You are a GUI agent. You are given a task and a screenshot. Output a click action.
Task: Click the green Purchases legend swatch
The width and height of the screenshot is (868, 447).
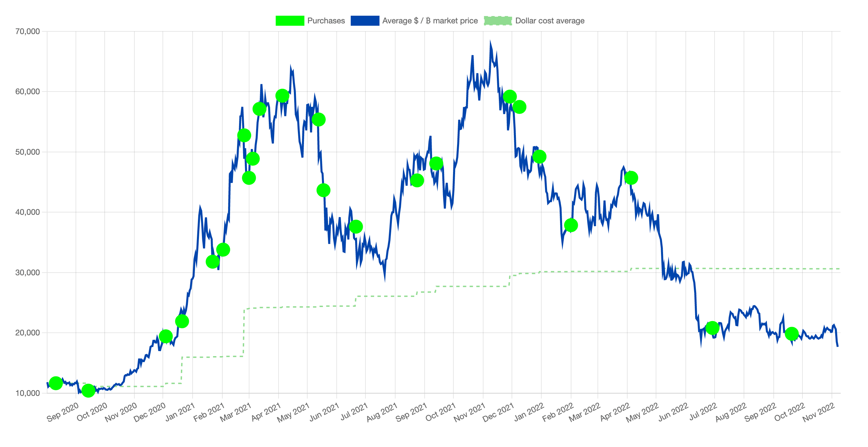[290, 21]
